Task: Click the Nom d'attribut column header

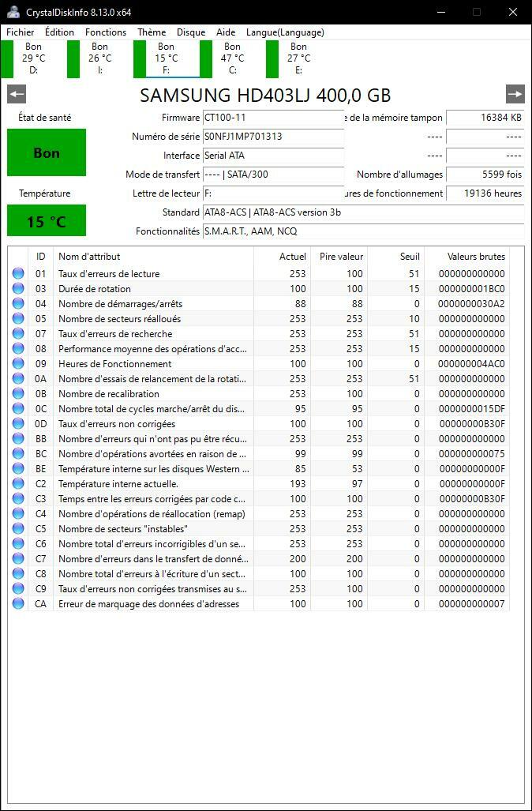Action: [154, 257]
